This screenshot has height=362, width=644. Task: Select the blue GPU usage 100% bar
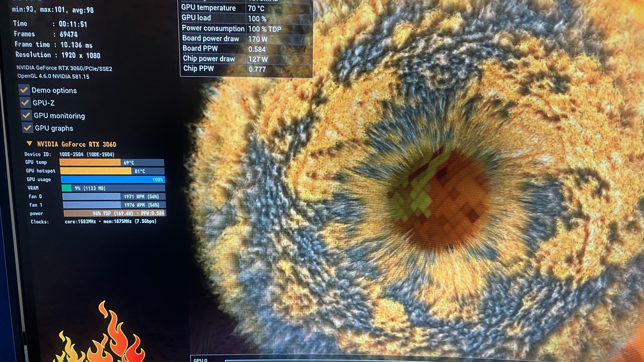click(113, 179)
